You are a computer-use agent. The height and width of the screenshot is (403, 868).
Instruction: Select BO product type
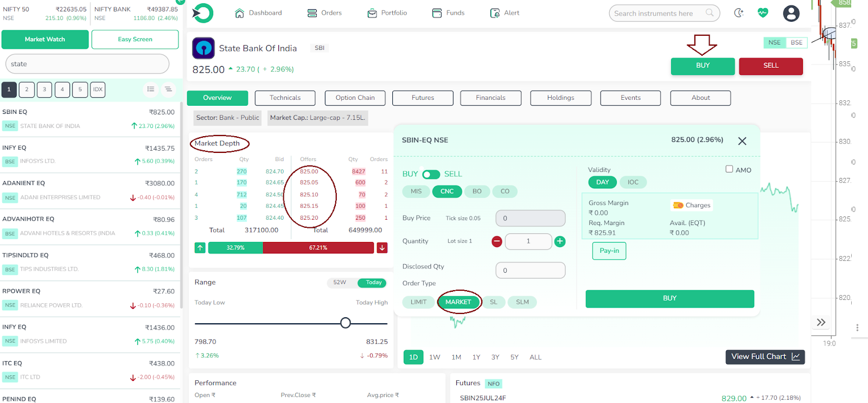click(477, 191)
